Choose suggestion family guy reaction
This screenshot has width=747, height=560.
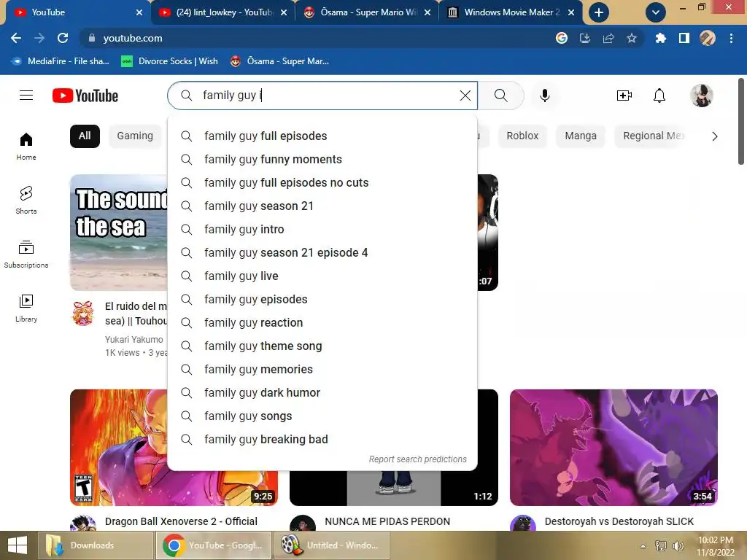pos(322,323)
